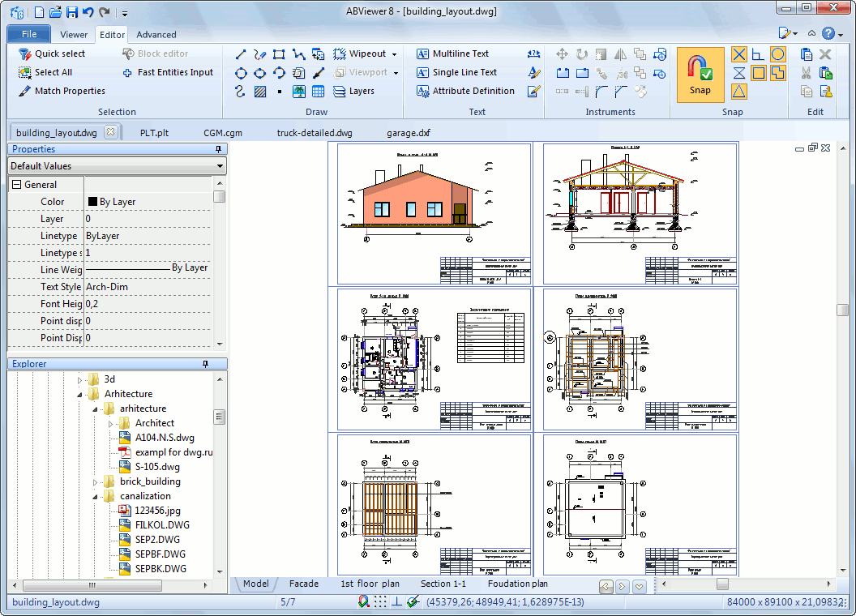Select the Rectangle drawing tool
The width and height of the screenshot is (856, 616).
point(279,54)
